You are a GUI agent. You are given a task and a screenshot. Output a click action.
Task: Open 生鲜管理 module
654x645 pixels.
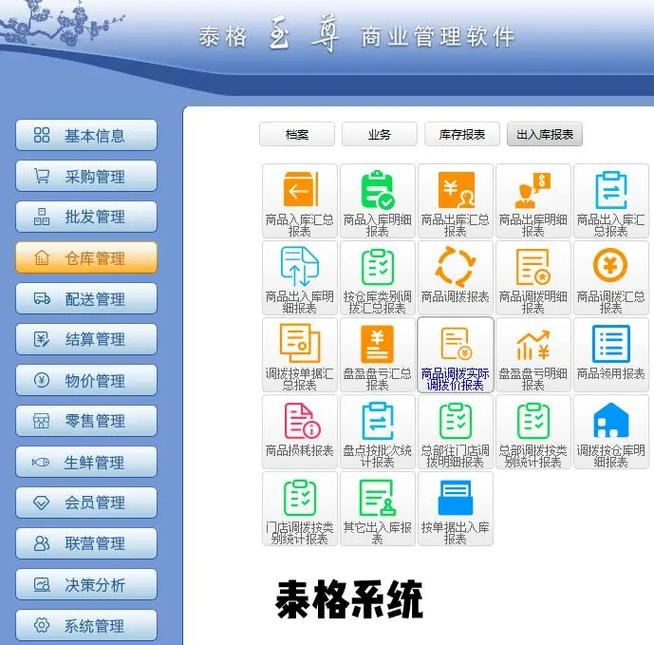pyautogui.click(x=86, y=462)
